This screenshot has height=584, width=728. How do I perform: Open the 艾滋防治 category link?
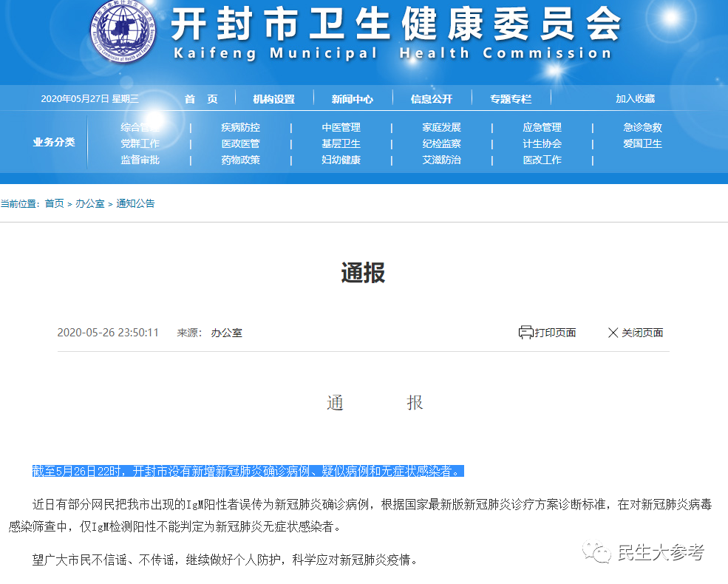[441, 160]
